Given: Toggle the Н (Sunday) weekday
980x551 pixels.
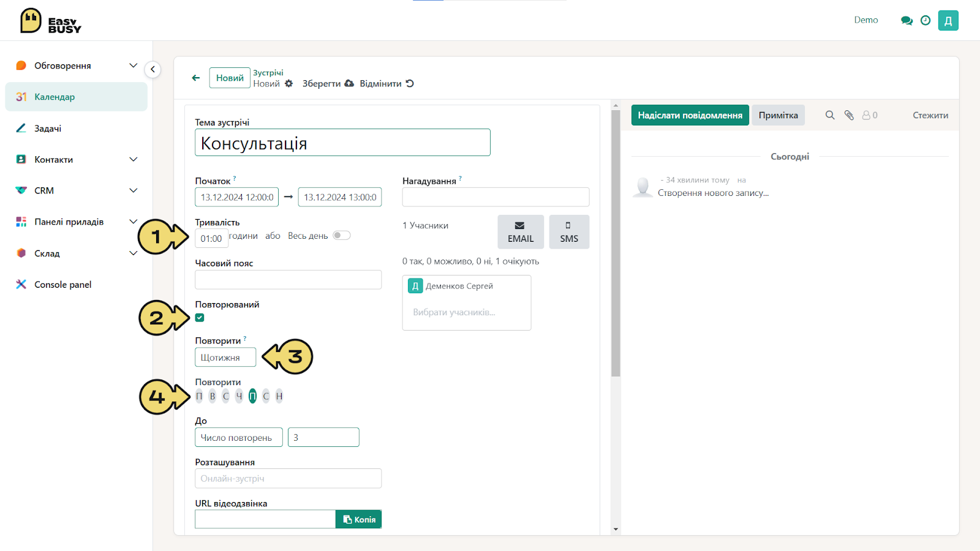Looking at the screenshot, I should 279,396.
